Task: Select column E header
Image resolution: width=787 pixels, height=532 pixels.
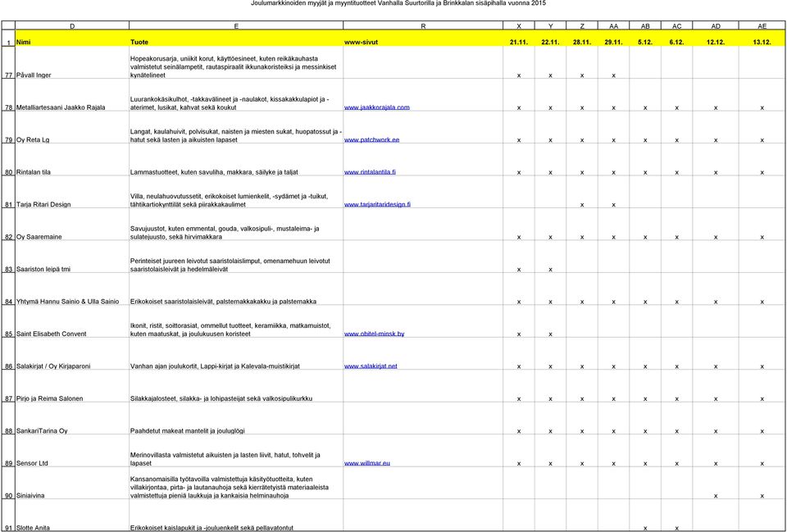Action: (236, 25)
